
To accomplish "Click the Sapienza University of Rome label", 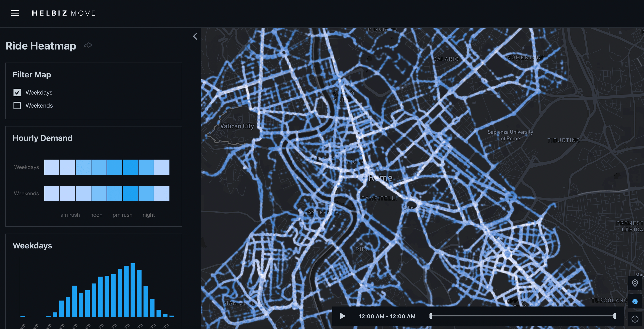I will [510, 135].
